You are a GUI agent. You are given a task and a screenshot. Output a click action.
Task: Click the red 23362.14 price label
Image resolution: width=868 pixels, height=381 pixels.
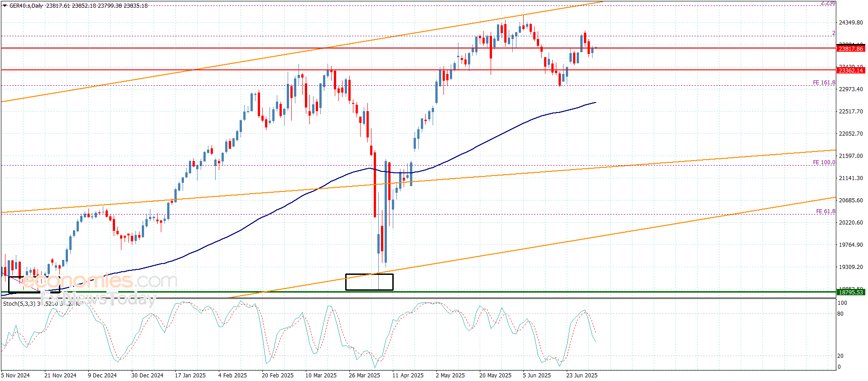(851, 70)
